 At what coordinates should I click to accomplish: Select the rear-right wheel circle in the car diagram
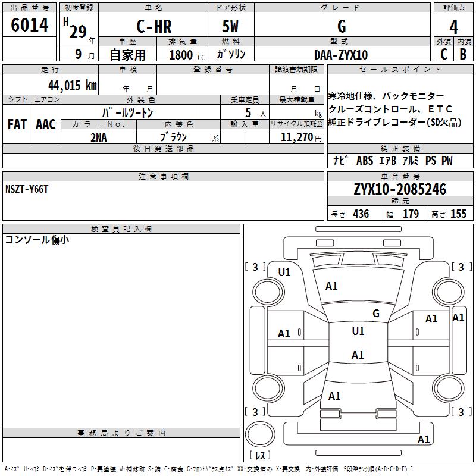tap(449, 388)
